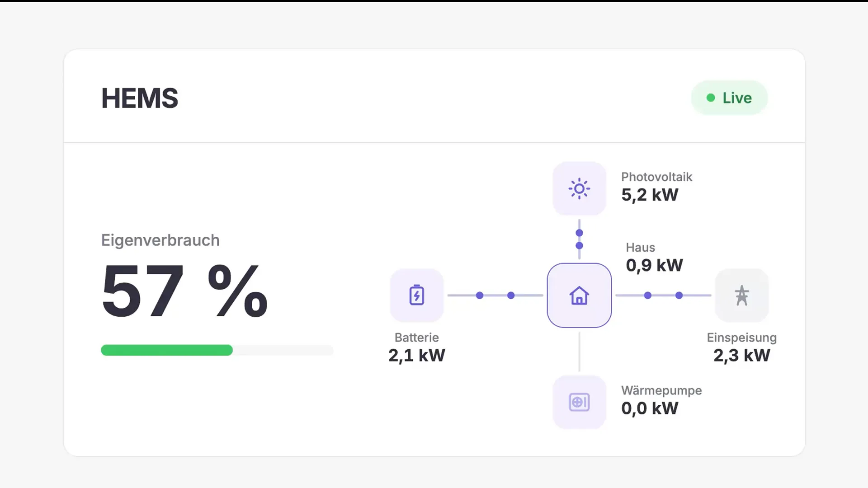Click the 5,2 kW photovoltaic value
868x488 pixels.
(650, 195)
